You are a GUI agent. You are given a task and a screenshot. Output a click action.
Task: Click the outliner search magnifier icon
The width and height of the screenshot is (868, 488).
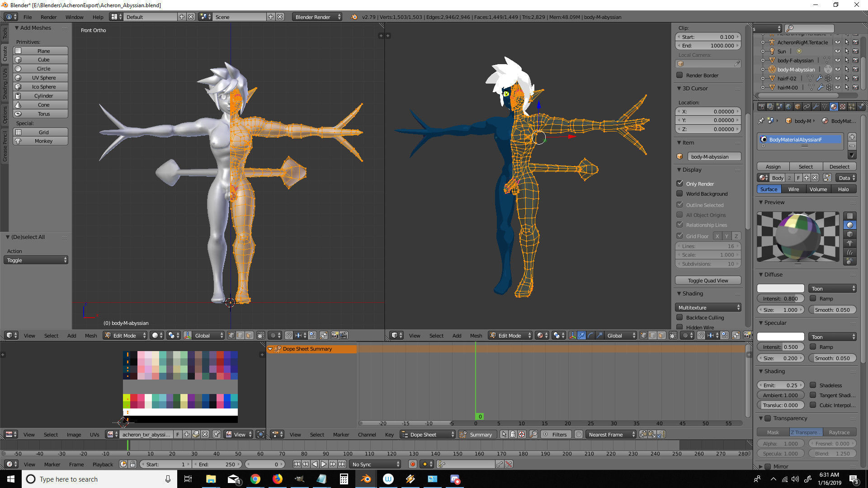(790, 28)
